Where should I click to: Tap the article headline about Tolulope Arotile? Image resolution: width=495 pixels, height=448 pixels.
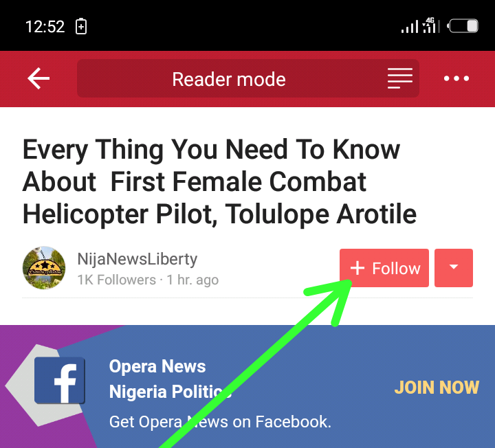(x=220, y=182)
